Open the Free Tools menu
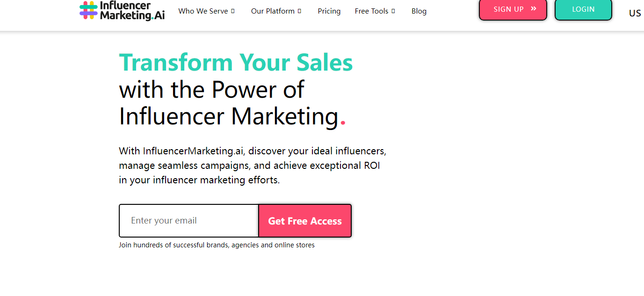The height and width of the screenshot is (296, 644). (x=371, y=11)
